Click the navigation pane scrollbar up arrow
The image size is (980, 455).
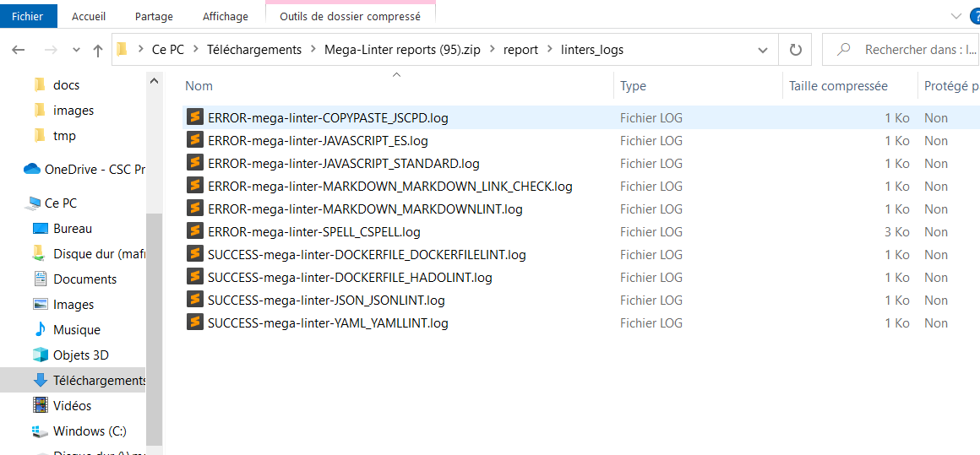pyautogui.click(x=154, y=81)
